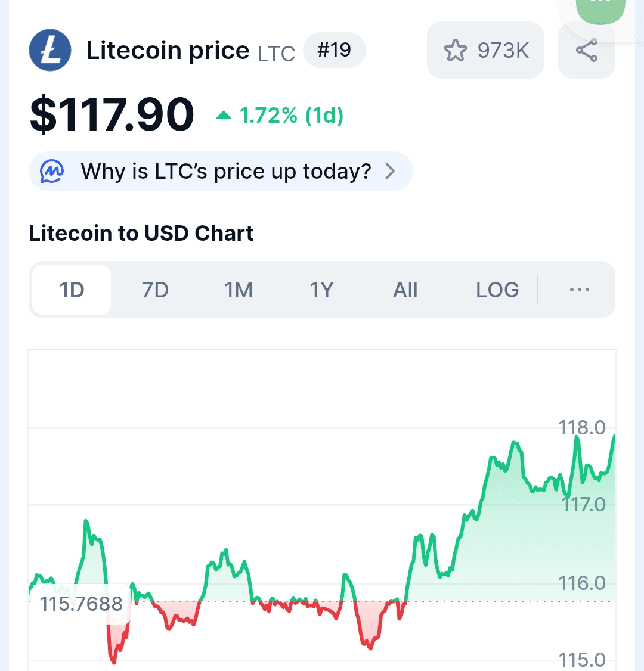Click the 973K watchlist count
This screenshot has height=671, width=644.
503,51
